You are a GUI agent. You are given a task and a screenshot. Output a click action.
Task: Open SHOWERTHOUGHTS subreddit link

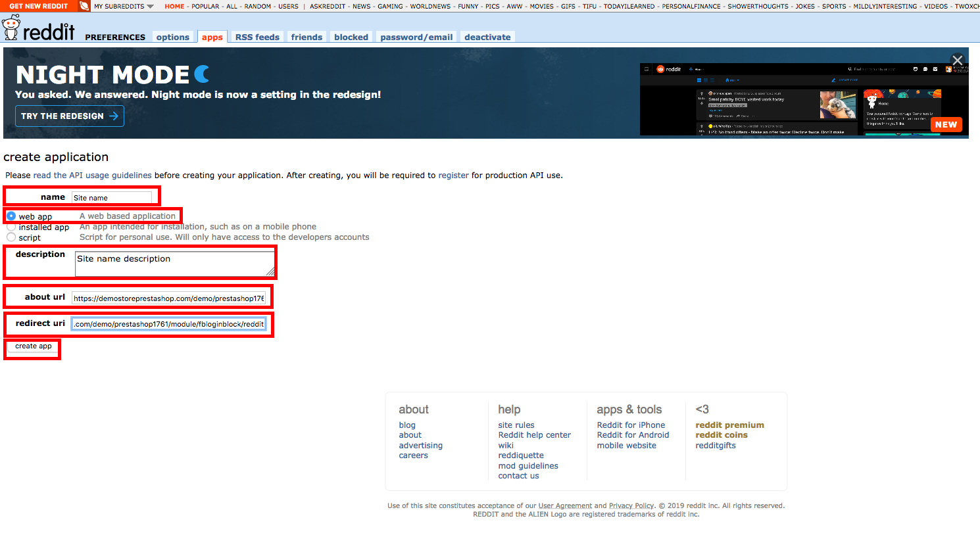tap(758, 6)
